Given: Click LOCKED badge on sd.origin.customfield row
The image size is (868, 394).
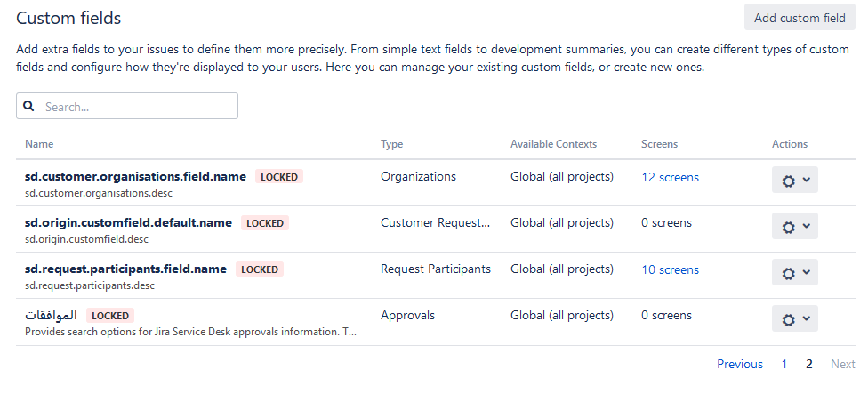Looking at the screenshot, I should click(265, 223).
